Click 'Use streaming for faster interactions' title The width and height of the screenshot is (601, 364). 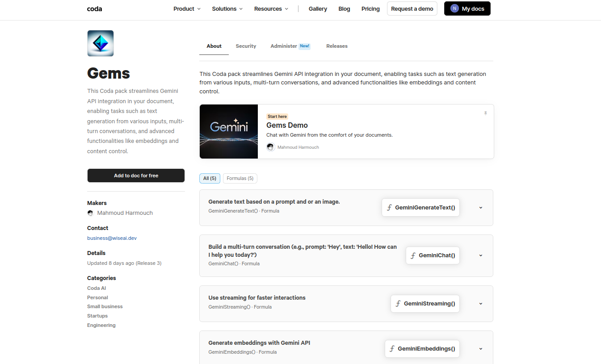pos(257,298)
